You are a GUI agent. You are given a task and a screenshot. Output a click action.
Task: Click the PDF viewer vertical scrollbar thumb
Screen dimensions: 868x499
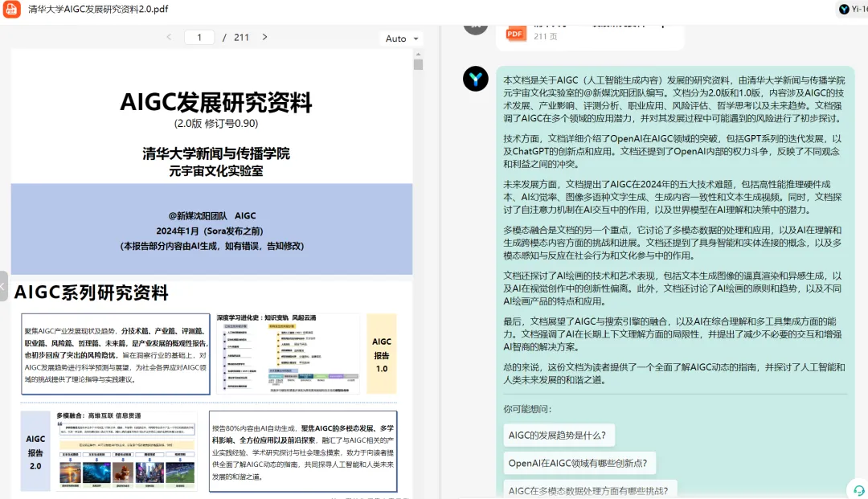pyautogui.click(x=418, y=64)
